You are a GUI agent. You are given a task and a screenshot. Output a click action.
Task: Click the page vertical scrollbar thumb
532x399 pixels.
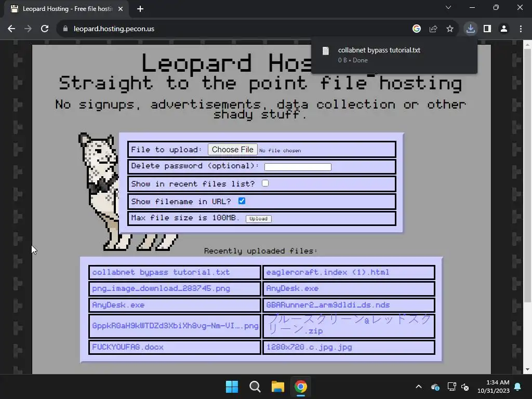click(x=527, y=175)
